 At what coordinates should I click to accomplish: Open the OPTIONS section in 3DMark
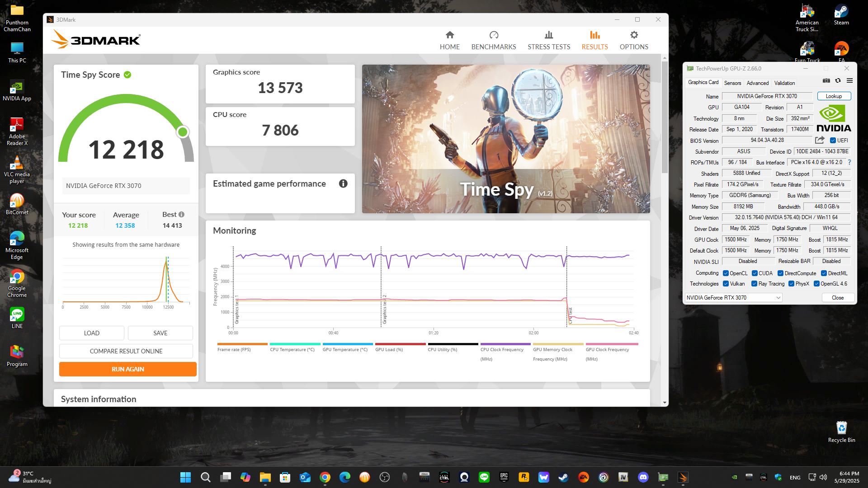(x=633, y=40)
